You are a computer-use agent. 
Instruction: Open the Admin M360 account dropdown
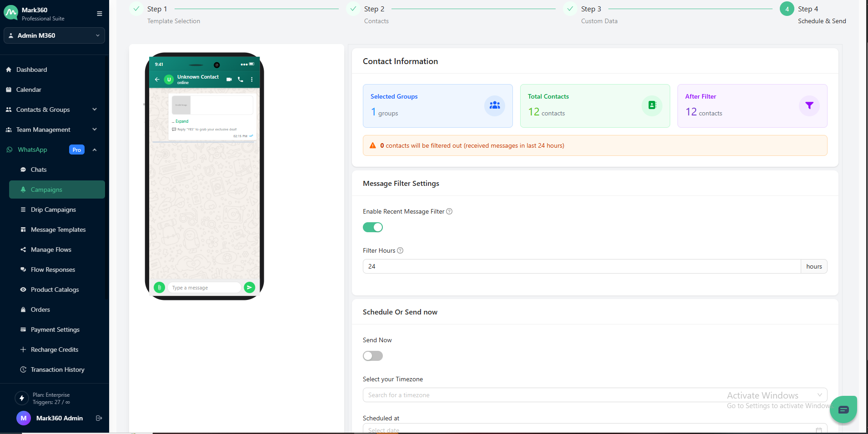tap(54, 35)
